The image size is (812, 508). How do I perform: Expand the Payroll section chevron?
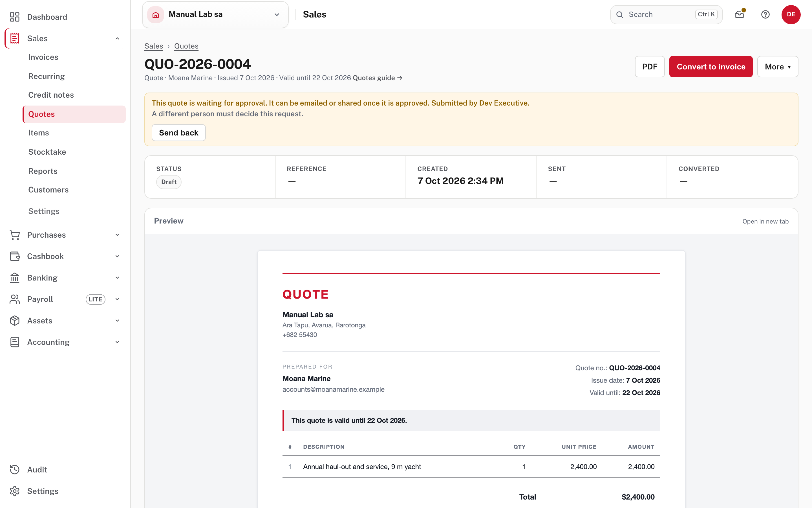[117, 299]
